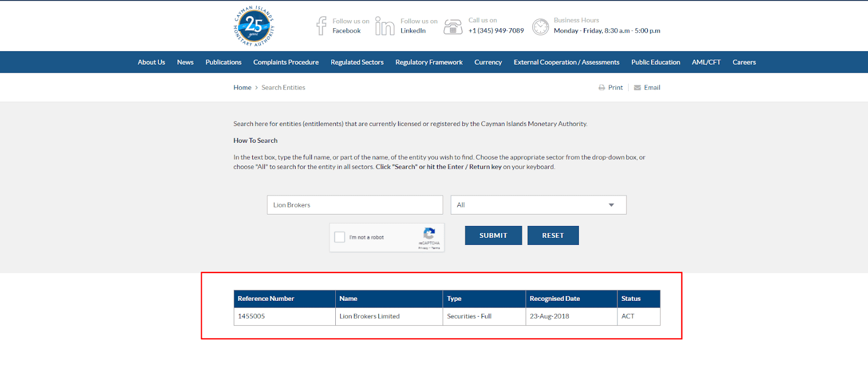This screenshot has width=868, height=372.
Task: Open the AML/CFT menu item
Action: tap(706, 62)
